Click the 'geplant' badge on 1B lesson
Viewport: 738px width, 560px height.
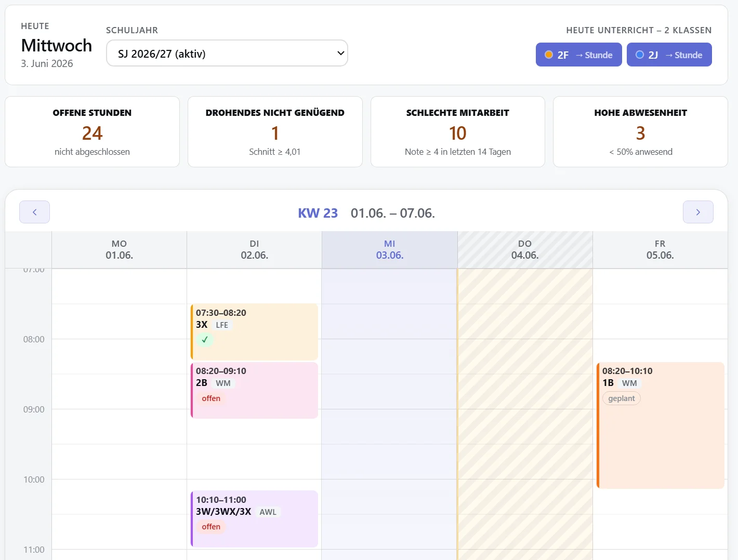622,398
